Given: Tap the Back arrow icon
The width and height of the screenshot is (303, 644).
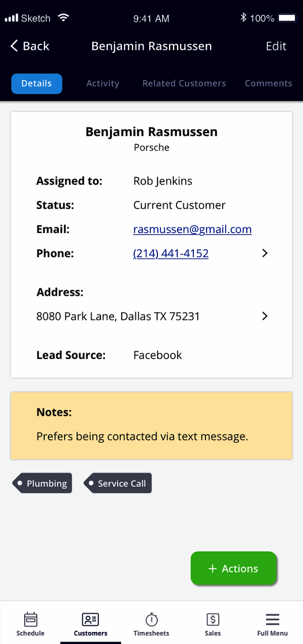Looking at the screenshot, I should [15, 46].
